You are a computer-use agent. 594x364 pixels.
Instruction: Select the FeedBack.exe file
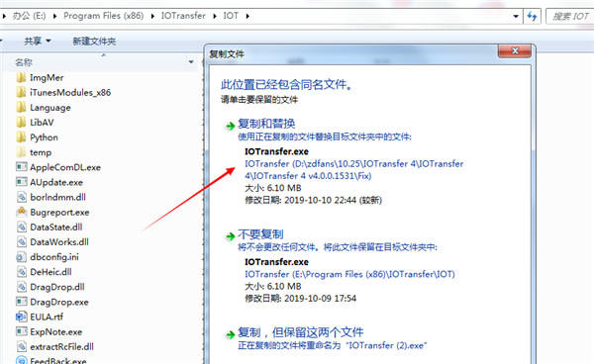point(58,361)
